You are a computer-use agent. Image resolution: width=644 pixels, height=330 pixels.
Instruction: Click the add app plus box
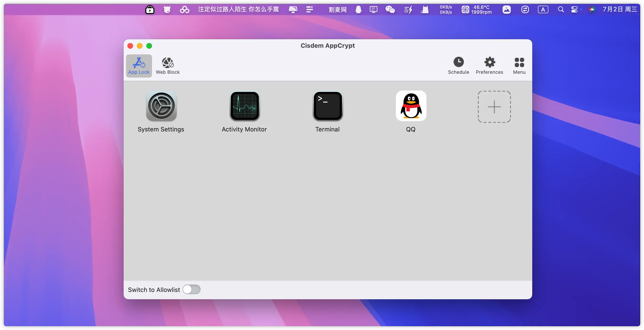(494, 107)
